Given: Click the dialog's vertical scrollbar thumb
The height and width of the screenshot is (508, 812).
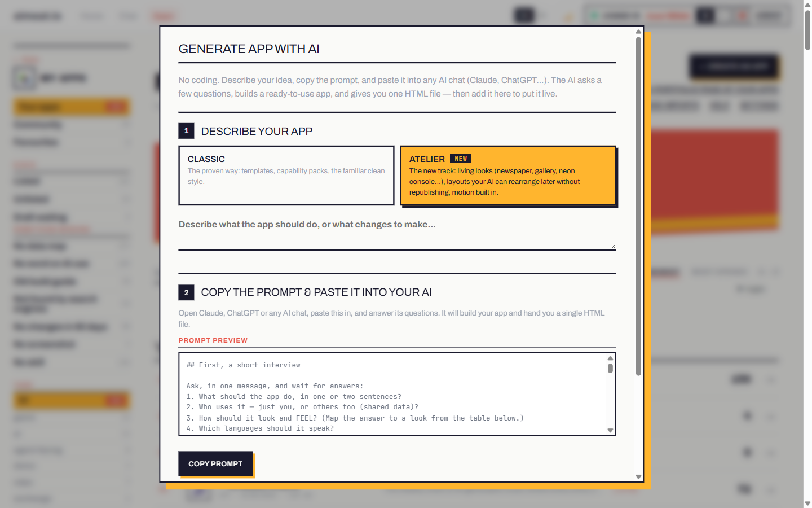Looking at the screenshot, I should coord(638,206).
